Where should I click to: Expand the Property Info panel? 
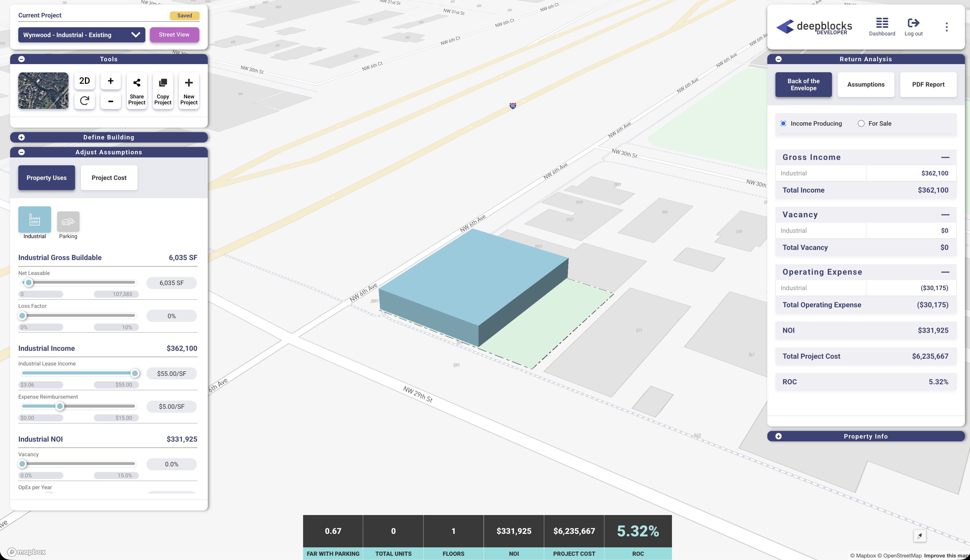(779, 436)
